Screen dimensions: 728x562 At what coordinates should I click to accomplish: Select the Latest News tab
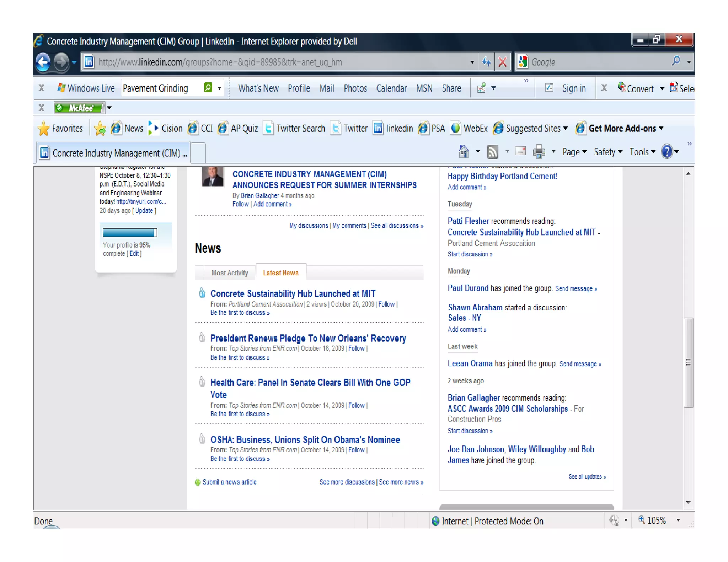tap(280, 273)
